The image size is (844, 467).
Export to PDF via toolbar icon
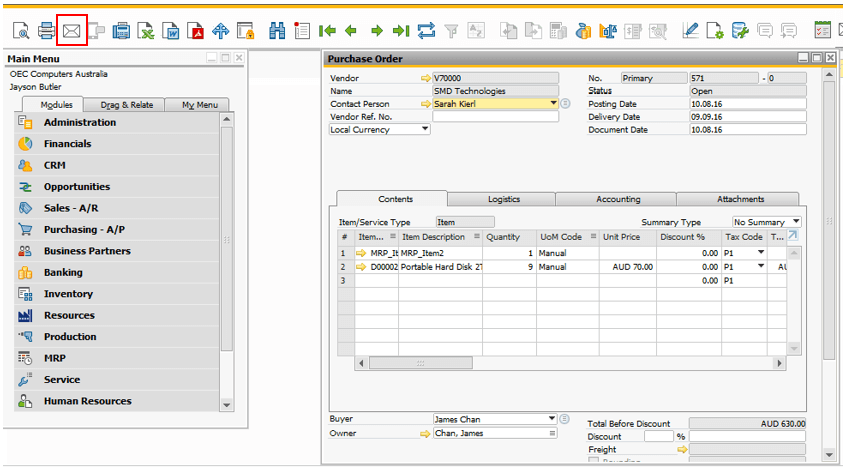[x=195, y=31]
